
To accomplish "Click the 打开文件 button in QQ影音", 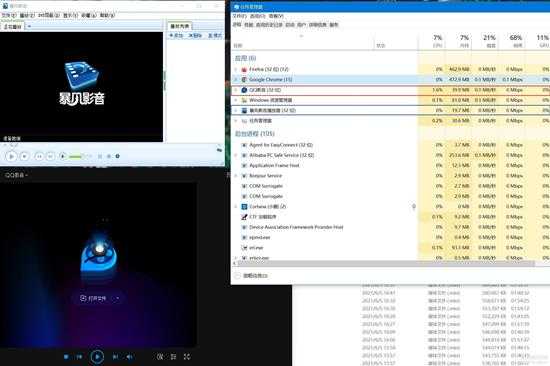I will tap(93, 298).
